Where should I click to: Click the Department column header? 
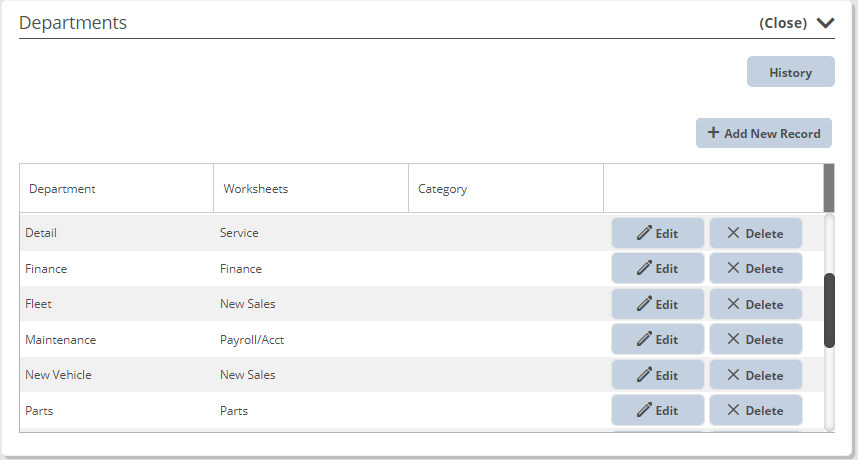[117, 188]
